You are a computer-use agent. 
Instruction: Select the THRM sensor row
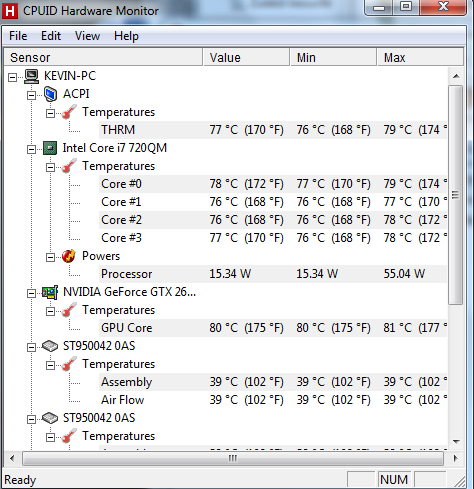[273, 130]
